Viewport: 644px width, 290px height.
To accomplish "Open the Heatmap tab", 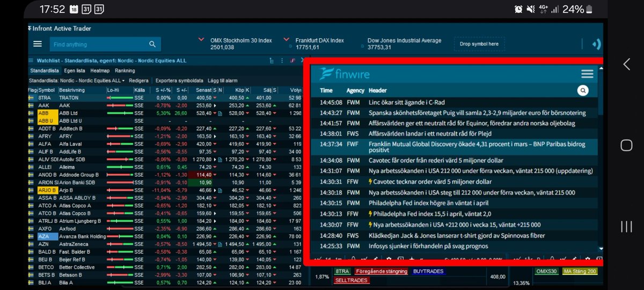I will [x=100, y=70].
